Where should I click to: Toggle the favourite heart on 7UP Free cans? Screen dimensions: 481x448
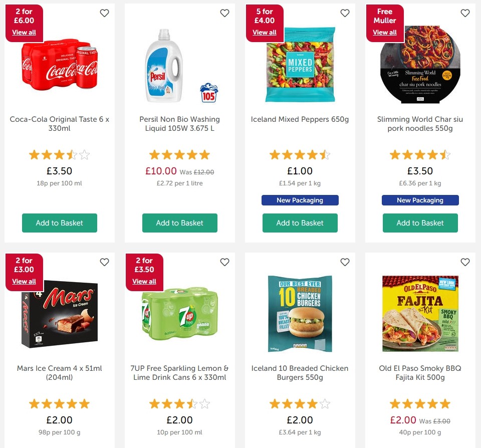click(224, 262)
